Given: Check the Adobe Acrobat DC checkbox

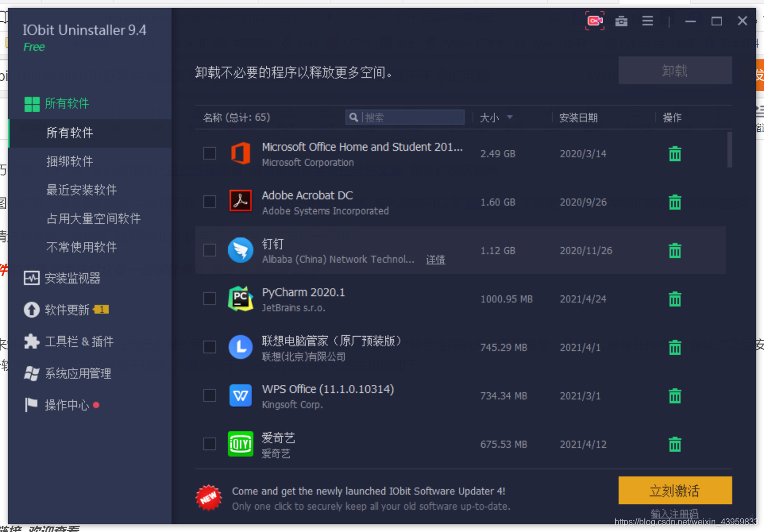Looking at the screenshot, I should pos(210,202).
